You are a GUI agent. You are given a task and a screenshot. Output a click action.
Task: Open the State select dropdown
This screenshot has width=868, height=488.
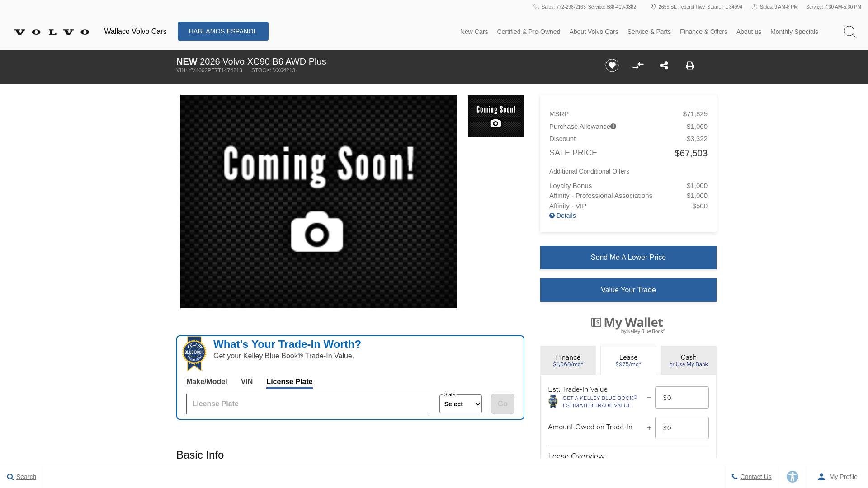(x=460, y=404)
